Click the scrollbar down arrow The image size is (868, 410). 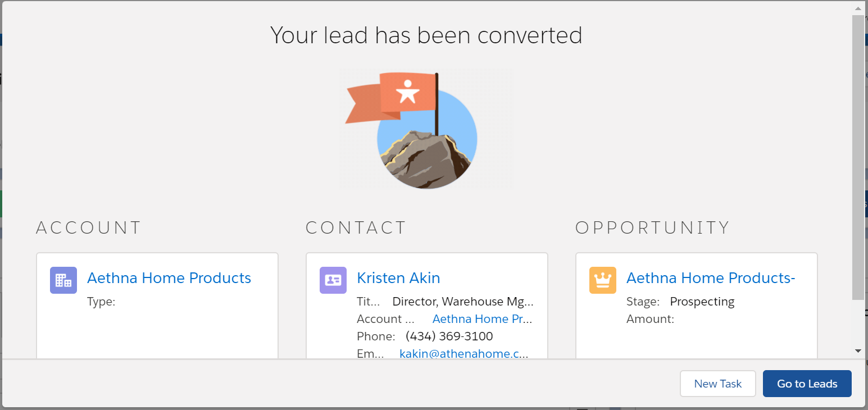(858, 351)
